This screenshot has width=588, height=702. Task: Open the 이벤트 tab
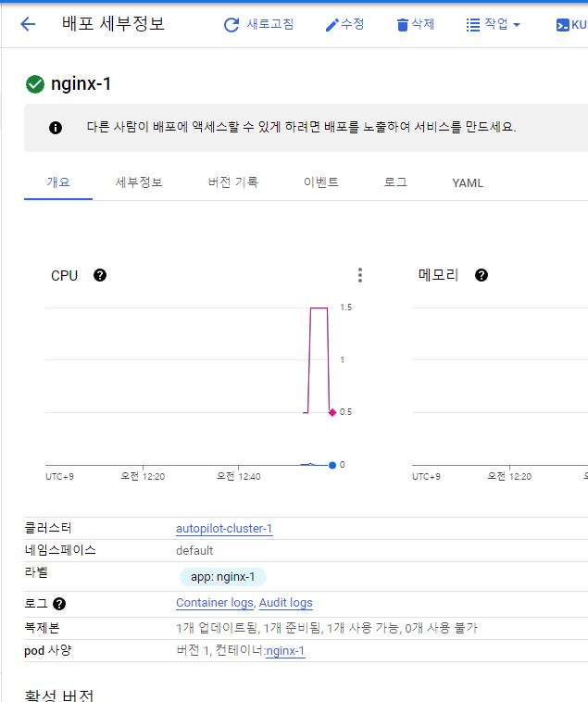pos(321,182)
